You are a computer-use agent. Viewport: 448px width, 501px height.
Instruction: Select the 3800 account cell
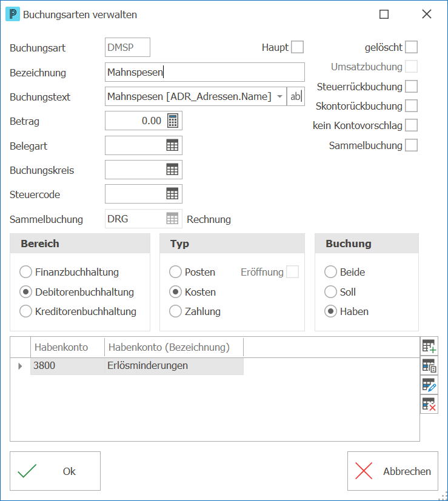[x=67, y=366]
